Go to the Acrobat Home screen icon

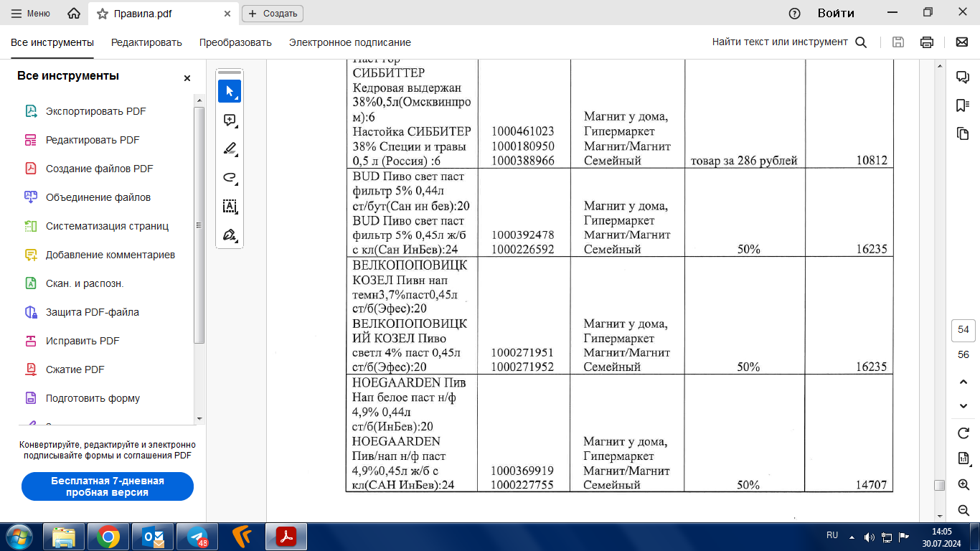pyautogui.click(x=73, y=14)
